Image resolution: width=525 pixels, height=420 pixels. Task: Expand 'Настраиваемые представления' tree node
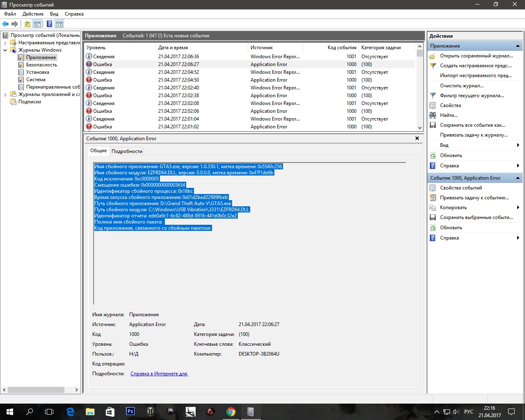5,43
